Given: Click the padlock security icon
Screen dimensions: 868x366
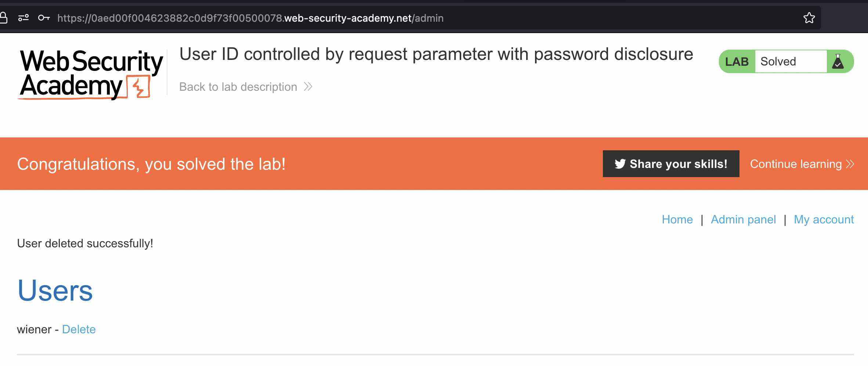Looking at the screenshot, I should (x=4, y=18).
